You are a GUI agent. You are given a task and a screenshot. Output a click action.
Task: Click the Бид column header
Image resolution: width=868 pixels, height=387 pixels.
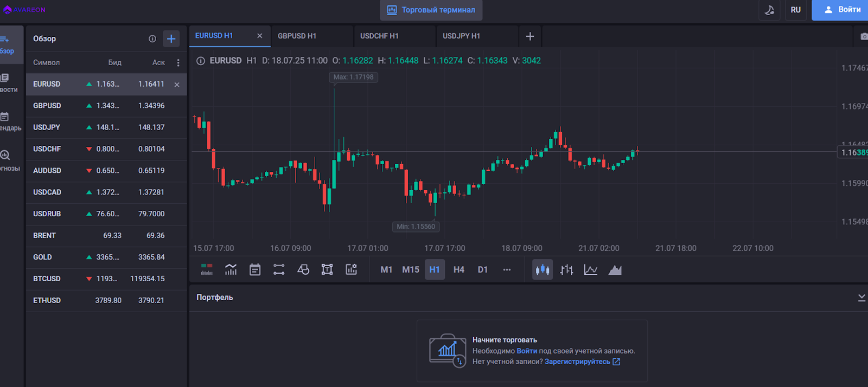click(115, 63)
